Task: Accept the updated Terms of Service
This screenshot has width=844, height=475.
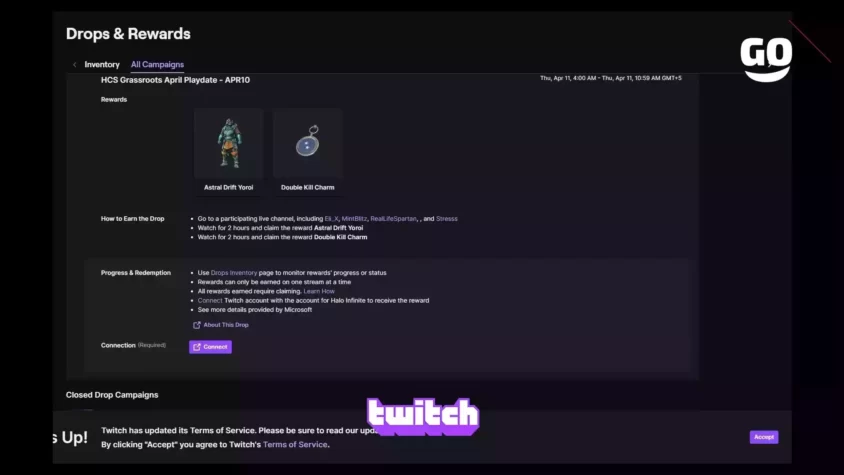Action: pyautogui.click(x=763, y=437)
